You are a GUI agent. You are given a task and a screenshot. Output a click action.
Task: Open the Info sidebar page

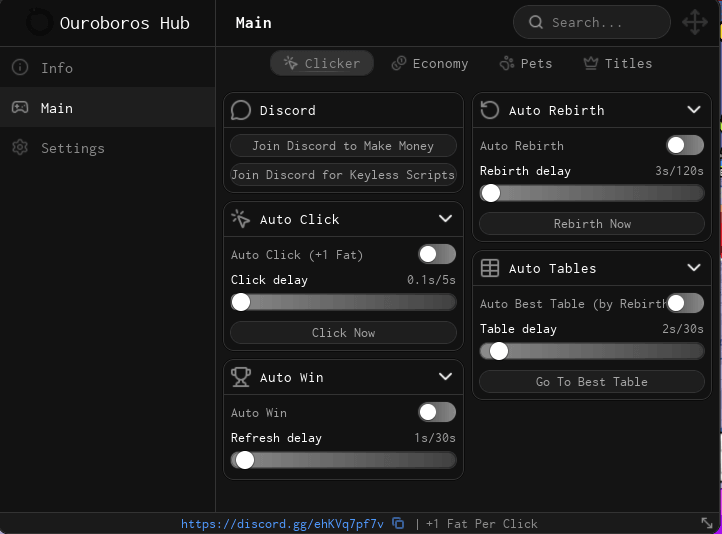tap(108, 68)
